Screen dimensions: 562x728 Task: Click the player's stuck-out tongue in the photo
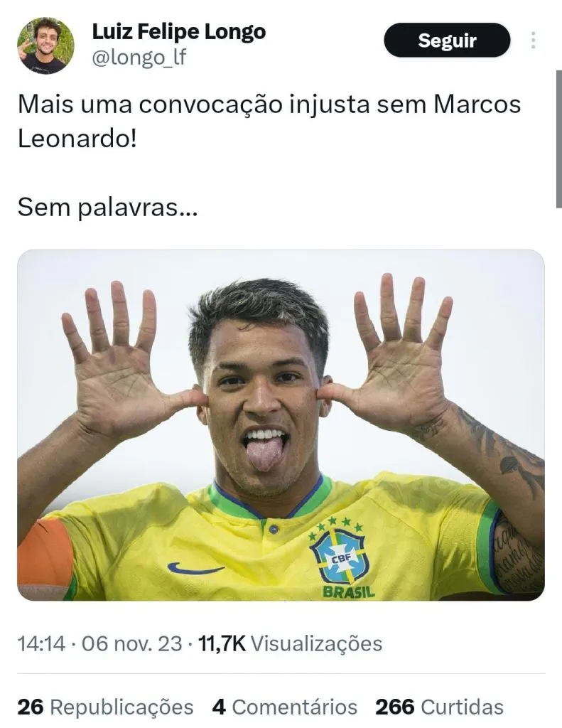pos(263,455)
